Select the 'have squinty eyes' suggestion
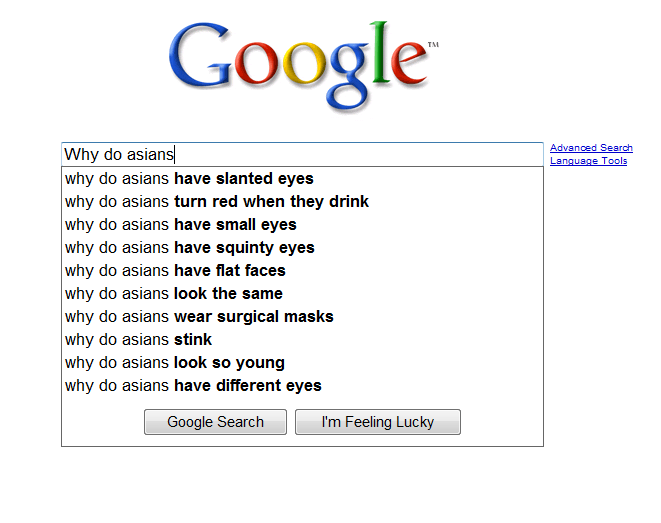 pos(302,247)
